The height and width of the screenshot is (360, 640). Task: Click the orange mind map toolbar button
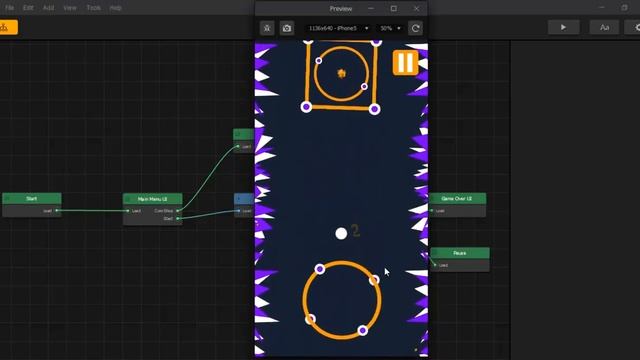pyautogui.click(x=8, y=27)
